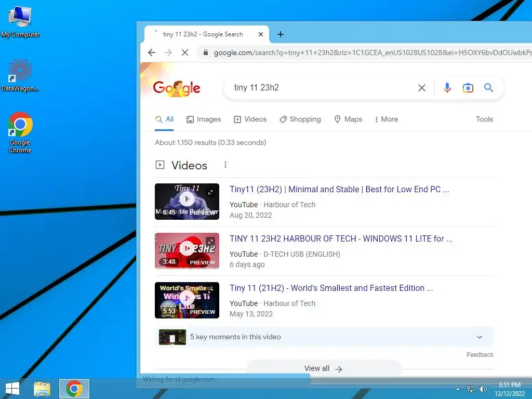Open File Explorer from the taskbar
Viewport: 532px width, 399px height.
tap(42, 389)
